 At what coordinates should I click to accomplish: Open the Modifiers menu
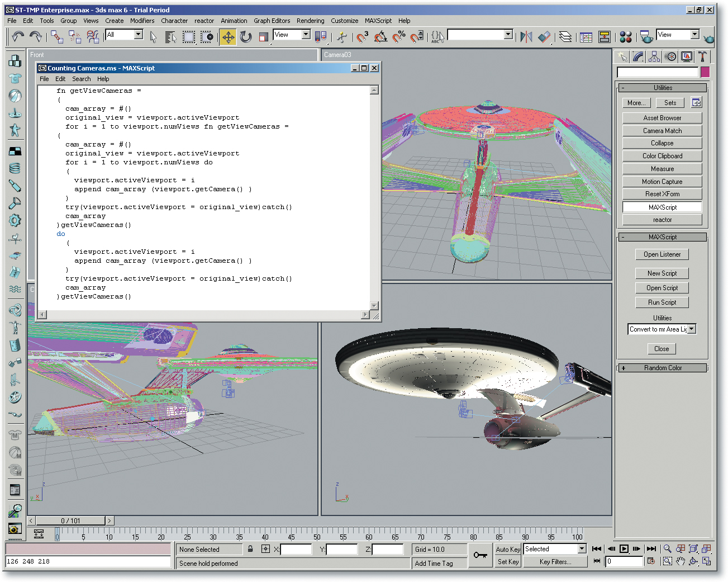coord(142,21)
